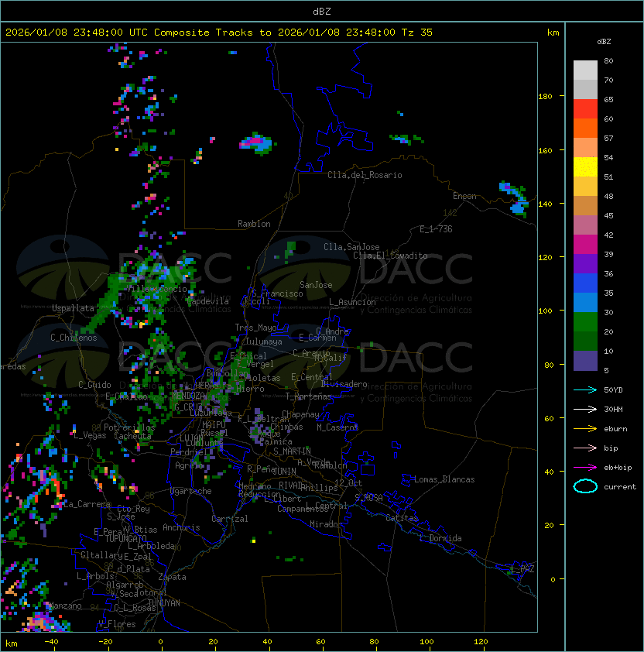Click the 'C_Guido' place label

click(94, 385)
